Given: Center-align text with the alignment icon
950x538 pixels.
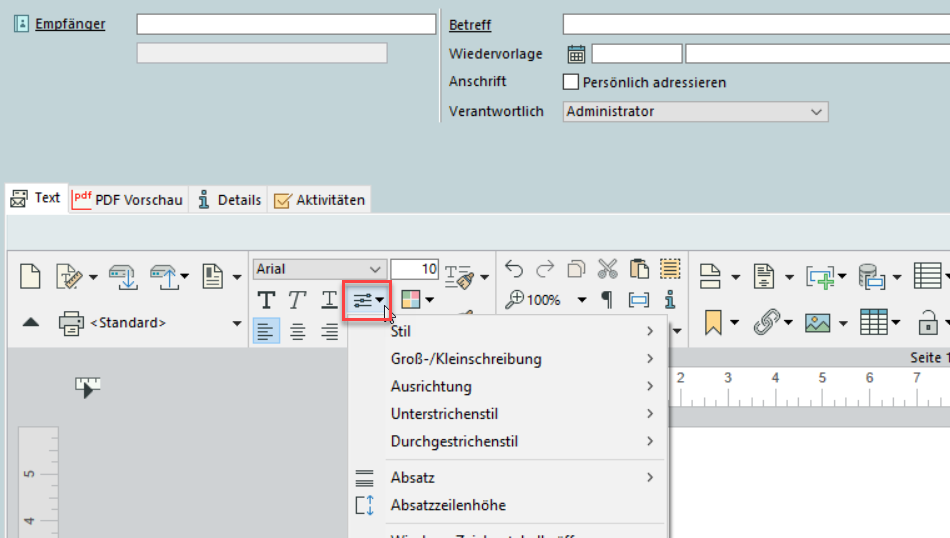Looking at the screenshot, I should 298,332.
